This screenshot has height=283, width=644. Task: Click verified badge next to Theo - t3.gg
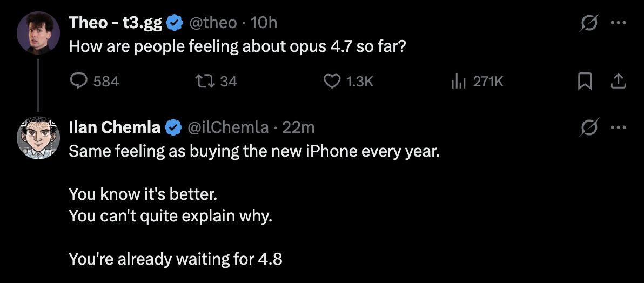(173, 23)
